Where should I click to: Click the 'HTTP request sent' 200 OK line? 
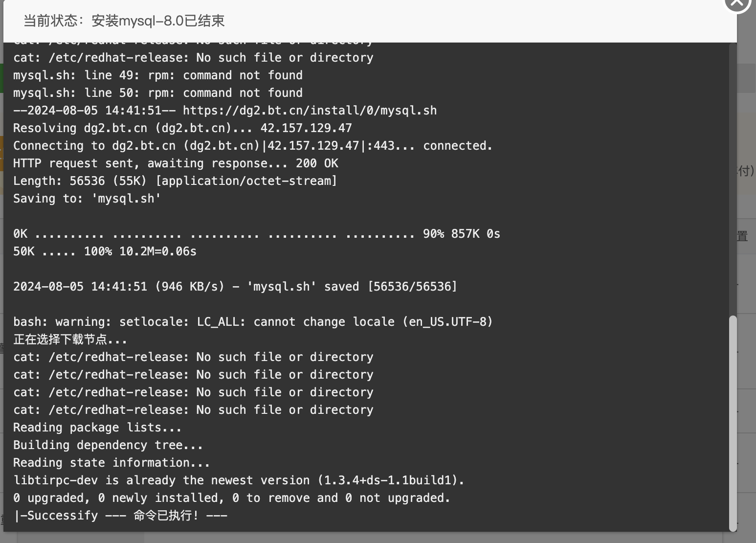click(x=176, y=163)
